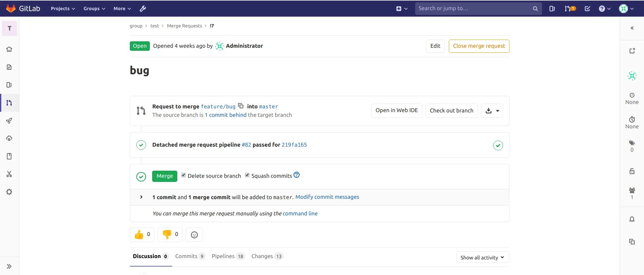
Task: Open the merge requests sidebar icon
Action: coord(9,103)
